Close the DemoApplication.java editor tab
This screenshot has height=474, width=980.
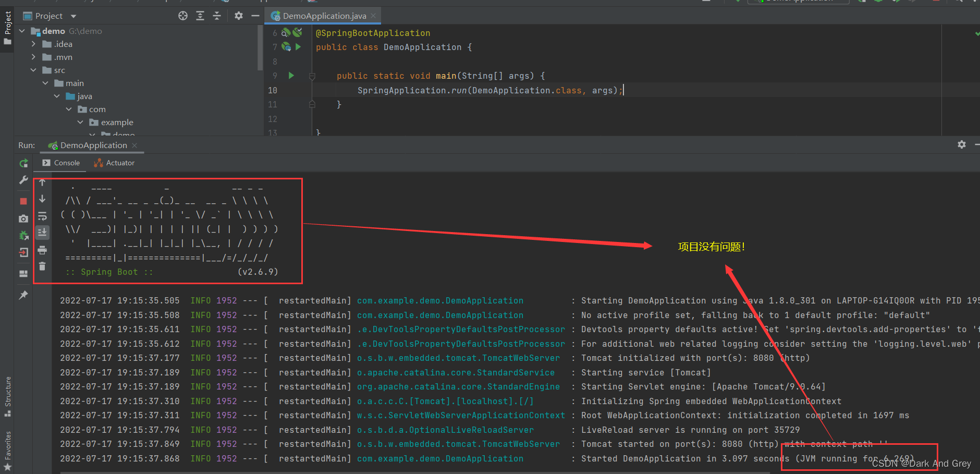pos(373,16)
